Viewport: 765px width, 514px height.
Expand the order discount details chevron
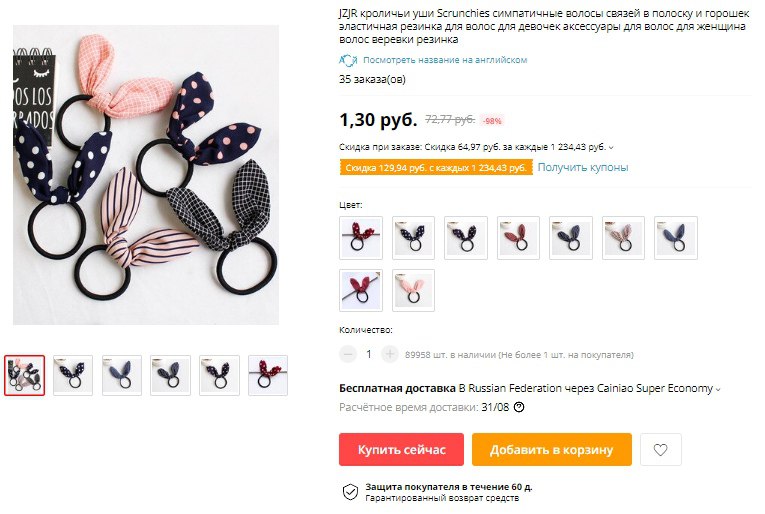click(611, 147)
